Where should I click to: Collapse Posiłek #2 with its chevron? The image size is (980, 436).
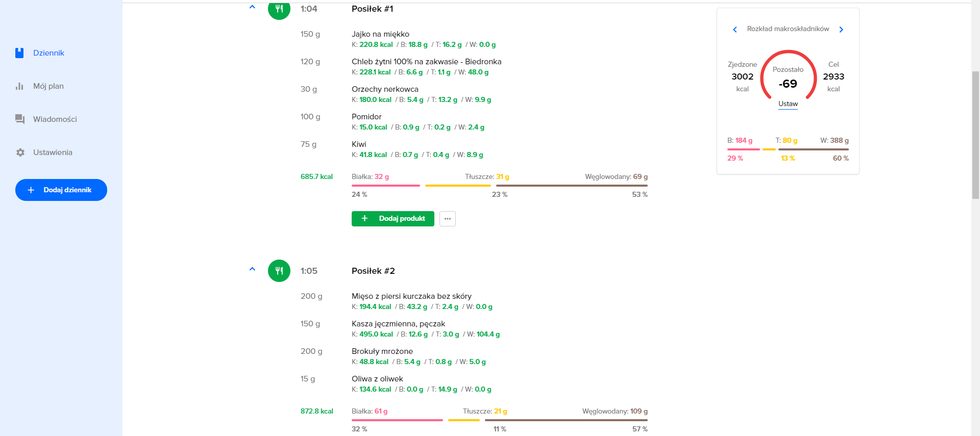(x=252, y=269)
